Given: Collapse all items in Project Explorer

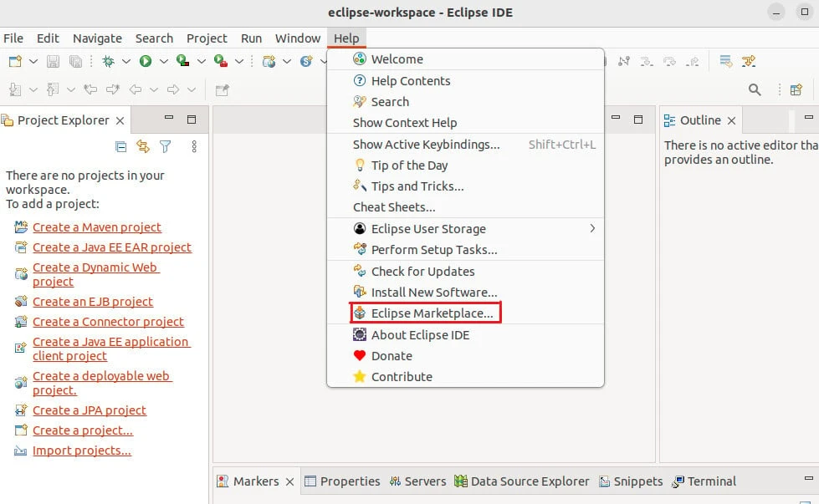Looking at the screenshot, I should click(x=121, y=146).
